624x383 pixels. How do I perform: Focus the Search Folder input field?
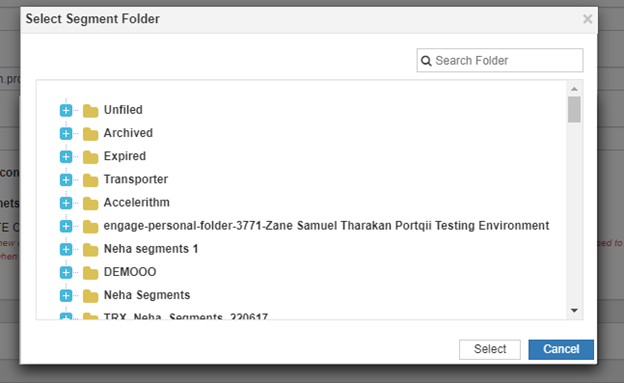[500, 61]
